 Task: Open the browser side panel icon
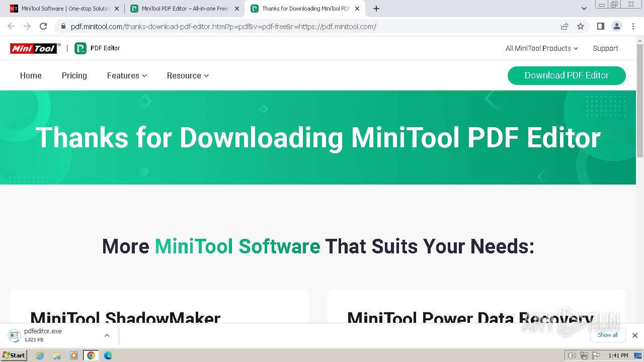pos(600,27)
